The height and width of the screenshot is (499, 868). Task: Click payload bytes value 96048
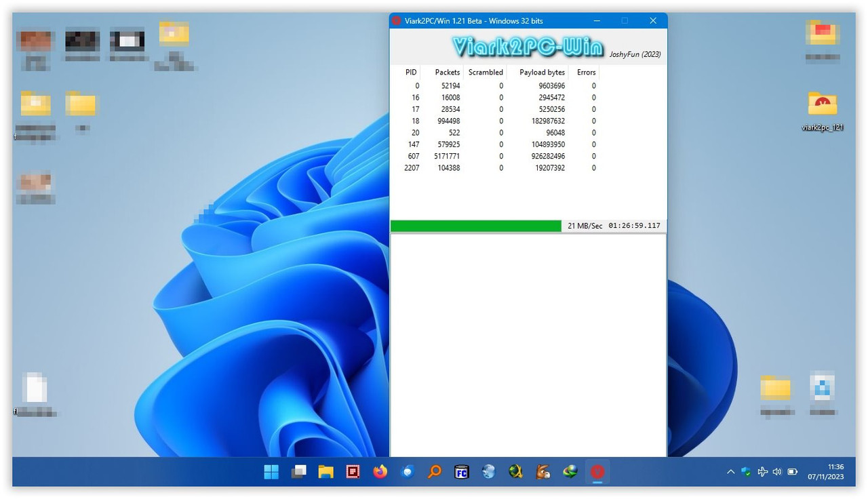coord(555,133)
